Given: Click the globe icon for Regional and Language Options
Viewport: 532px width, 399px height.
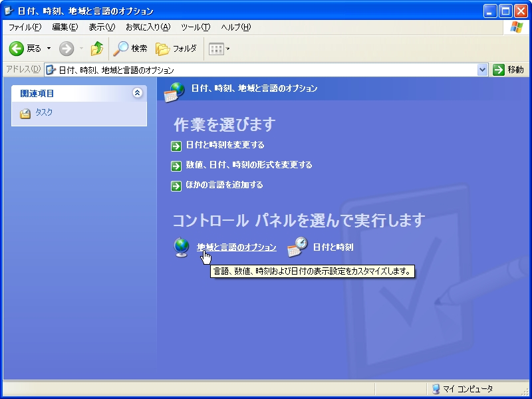Looking at the screenshot, I should 182,247.
